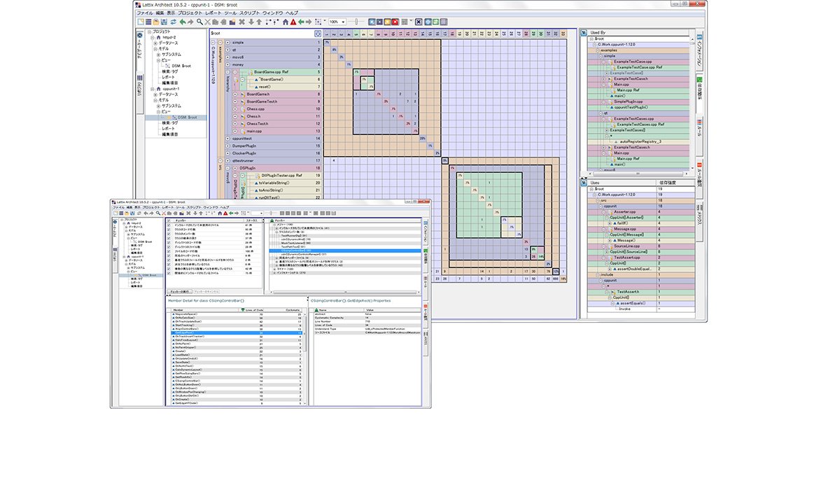Click the white boxed X icon in main toolbar
Viewport: 840px width, 504px height.
click(x=419, y=22)
